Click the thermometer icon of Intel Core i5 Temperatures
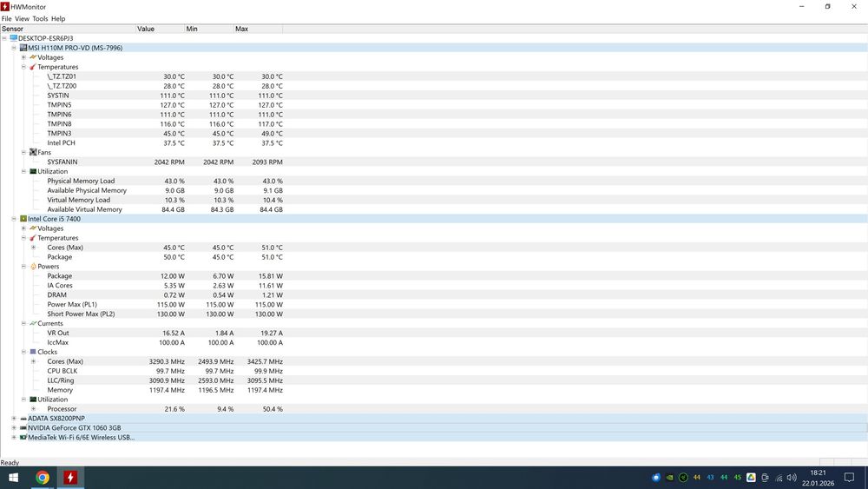 click(33, 238)
